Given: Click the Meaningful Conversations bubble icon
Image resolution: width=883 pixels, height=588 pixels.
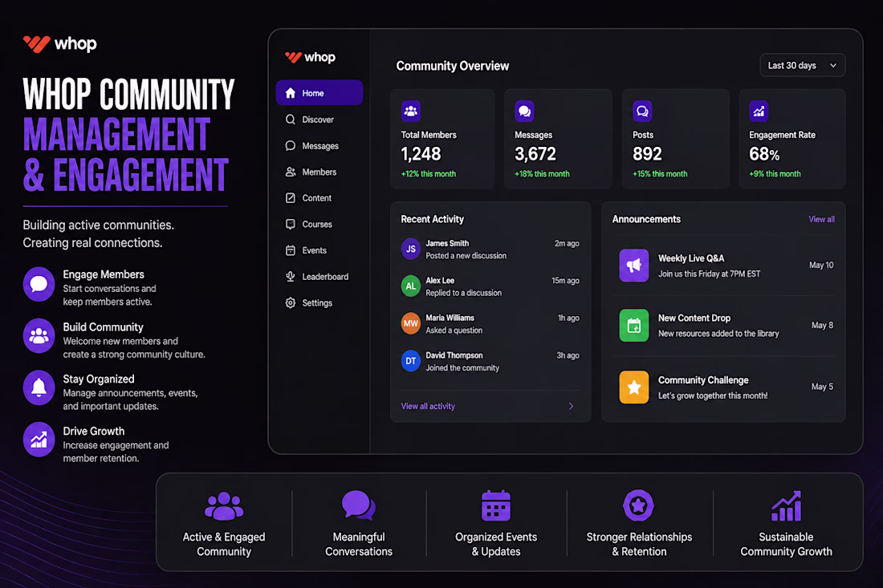Looking at the screenshot, I should coord(359,505).
